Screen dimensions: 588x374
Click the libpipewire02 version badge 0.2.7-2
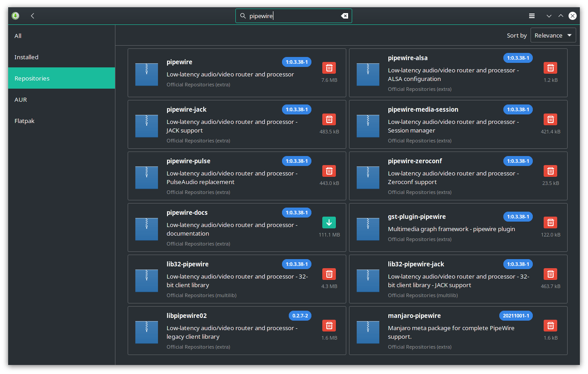point(300,316)
